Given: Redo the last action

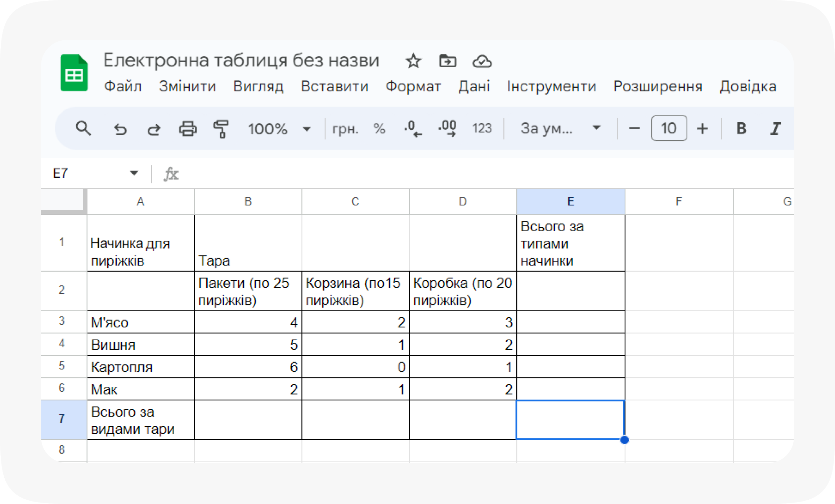Looking at the screenshot, I should click(154, 129).
